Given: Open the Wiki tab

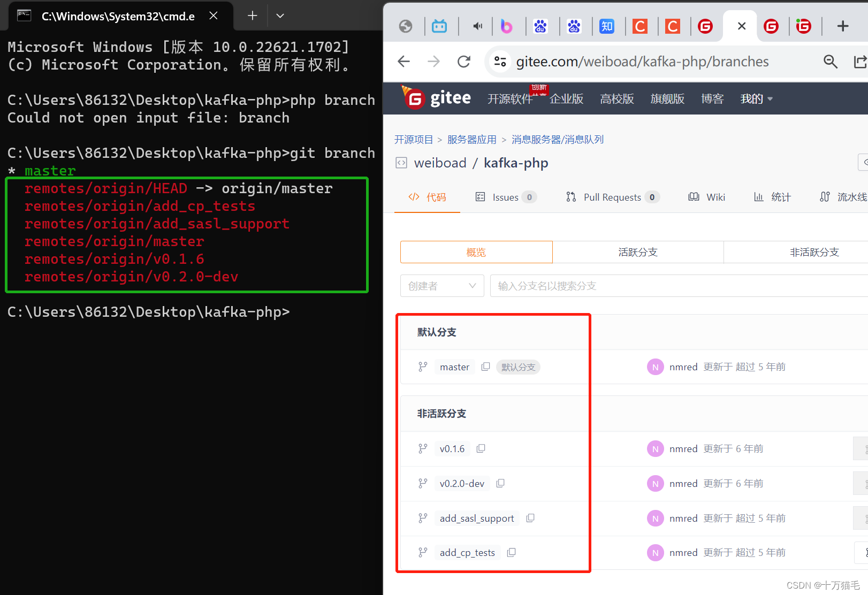Looking at the screenshot, I should point(707,197).
